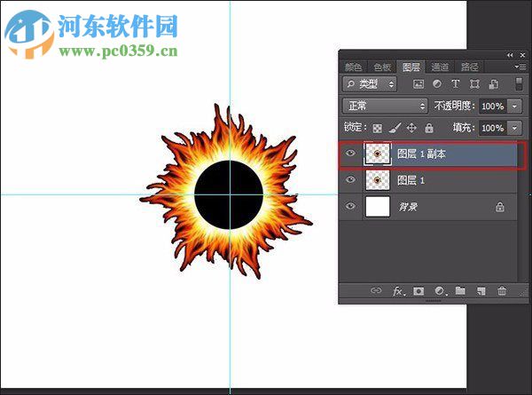Open the panel options menu icon
The height and width of the screenshot is (395, 532).
coord(520,67)
